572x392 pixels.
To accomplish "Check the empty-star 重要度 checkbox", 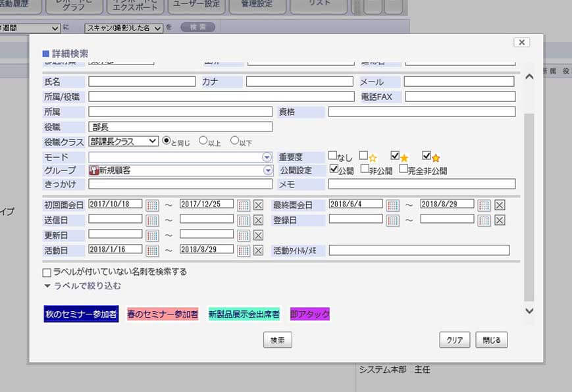I will coord(363,156).
